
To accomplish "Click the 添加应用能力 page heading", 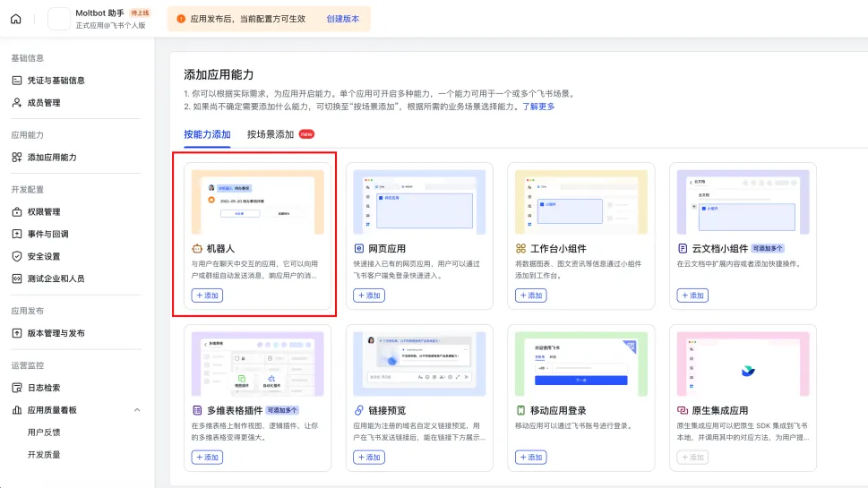I will click(219, 74).
